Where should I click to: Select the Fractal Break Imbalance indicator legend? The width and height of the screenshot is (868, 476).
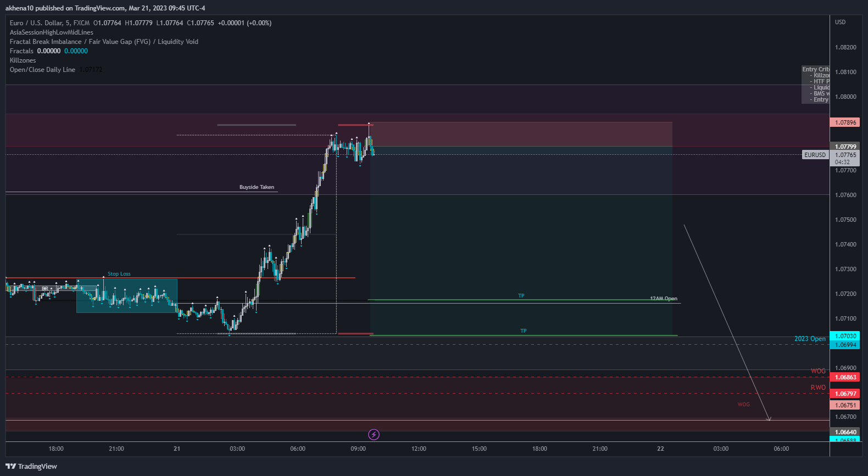click(x=104, y=42)
